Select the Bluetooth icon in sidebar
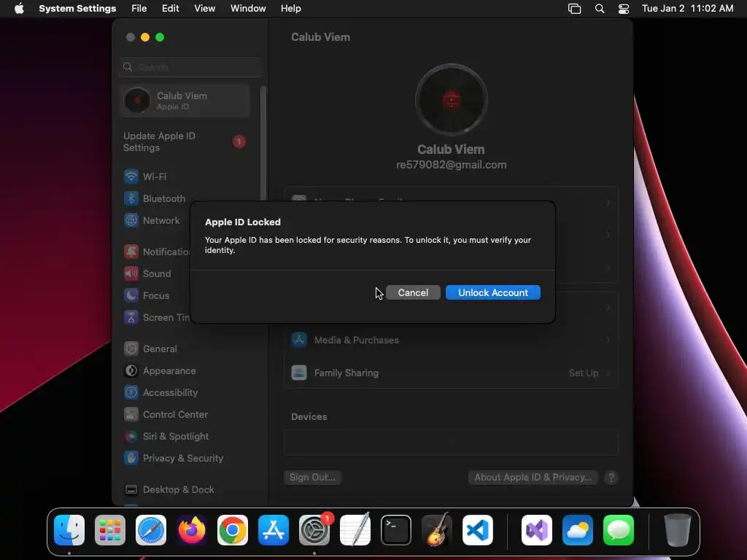The height and width of the screenshot is (560, 747). pyautogui.click(x=131, y=198)
